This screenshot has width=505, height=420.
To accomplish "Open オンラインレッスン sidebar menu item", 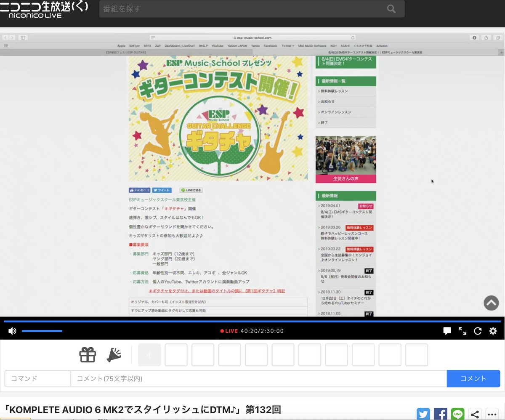I will (x=346, y=112).
